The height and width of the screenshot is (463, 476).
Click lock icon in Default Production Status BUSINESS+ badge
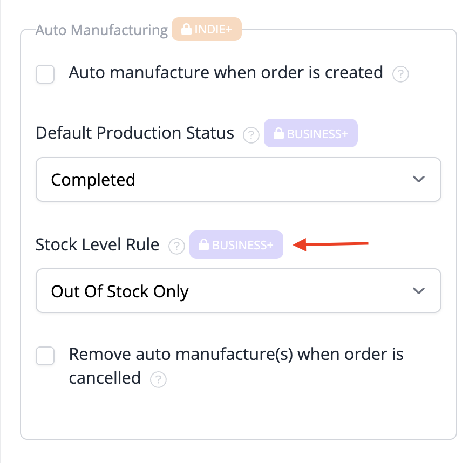pos(278,133)
